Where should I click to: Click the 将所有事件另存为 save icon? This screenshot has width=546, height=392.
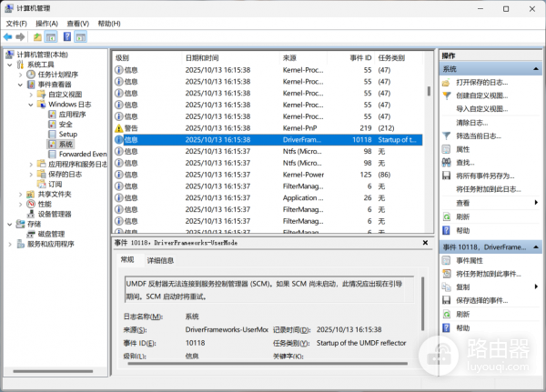coord(446,176)
